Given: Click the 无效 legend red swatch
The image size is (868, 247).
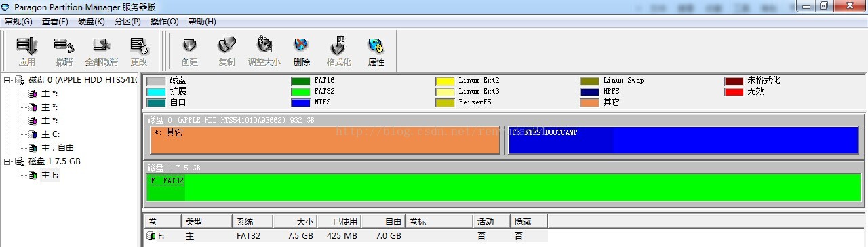Looking at the screenshot, I should click(734, 92).
